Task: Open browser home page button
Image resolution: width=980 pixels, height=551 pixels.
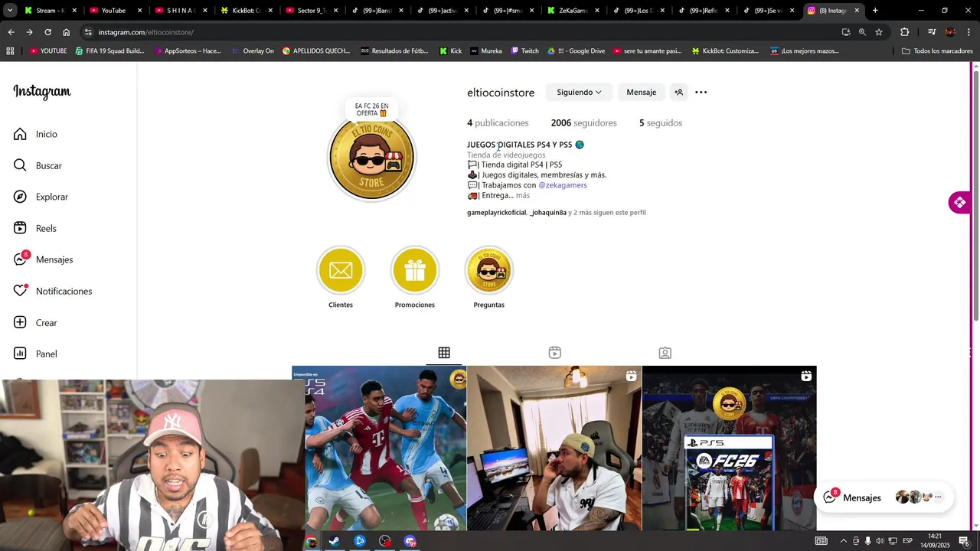Action: [x=66, y=32]
